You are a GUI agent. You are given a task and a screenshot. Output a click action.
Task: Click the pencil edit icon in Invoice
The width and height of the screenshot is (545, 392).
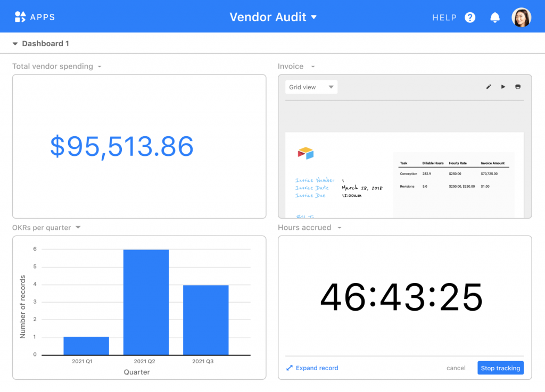tap(489, 87)
